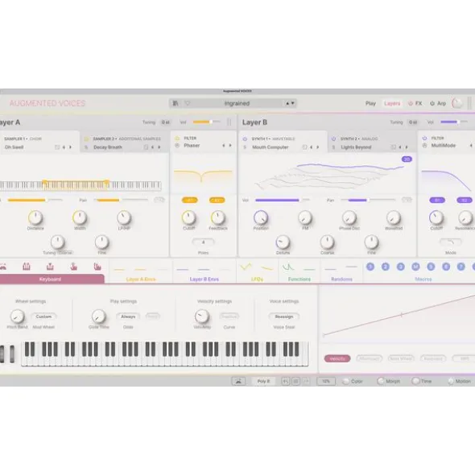Next wavetable after Mouth Computer
The width and height of the screenshot is (475, 476).
[x=318, y=147]
